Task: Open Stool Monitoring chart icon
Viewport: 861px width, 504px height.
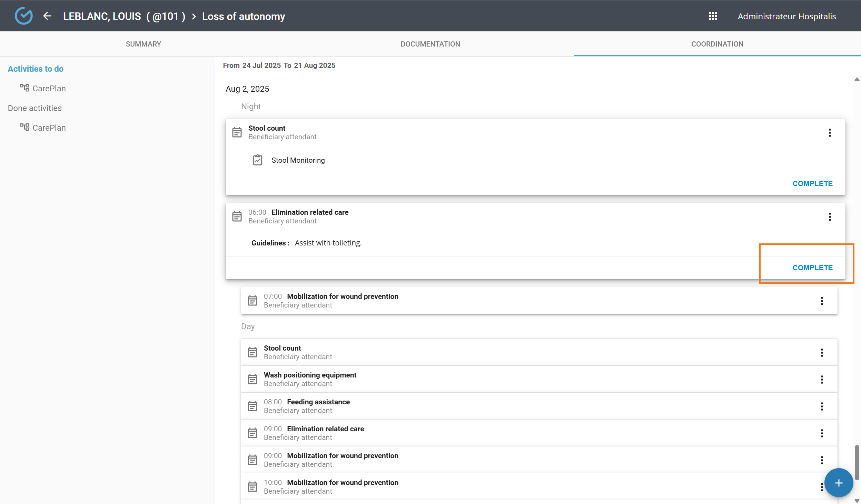Action: click(x=258, y=160)
